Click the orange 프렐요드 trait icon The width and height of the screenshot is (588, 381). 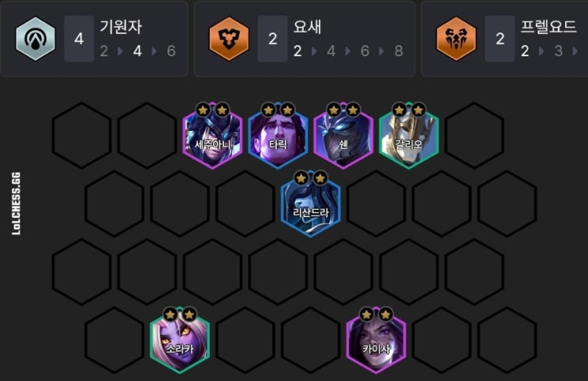tap(456, 39)
